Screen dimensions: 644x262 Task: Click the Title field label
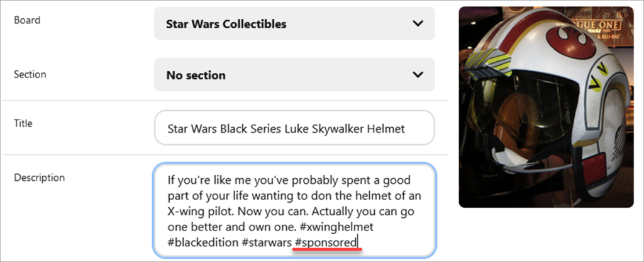click(23, 123)
